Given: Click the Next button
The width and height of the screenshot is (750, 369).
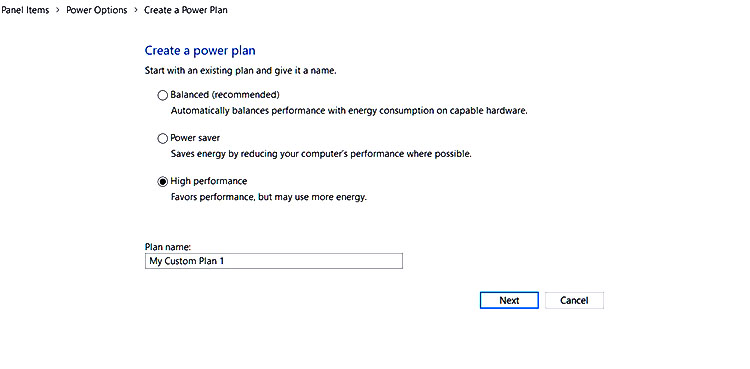Looking at the screenshot, I should coord(509,301).
